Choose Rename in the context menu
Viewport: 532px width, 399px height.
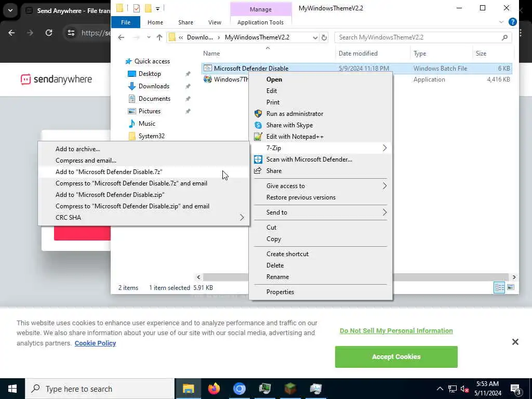[321, 277]
